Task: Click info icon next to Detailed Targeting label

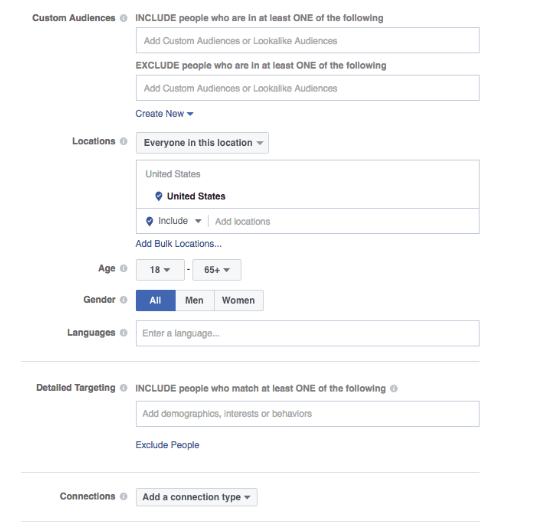Action: coord(124,388)
